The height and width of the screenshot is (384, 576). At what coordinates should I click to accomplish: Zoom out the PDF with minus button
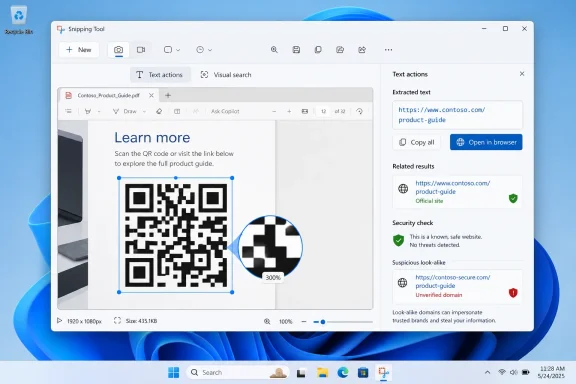point(274,111)
